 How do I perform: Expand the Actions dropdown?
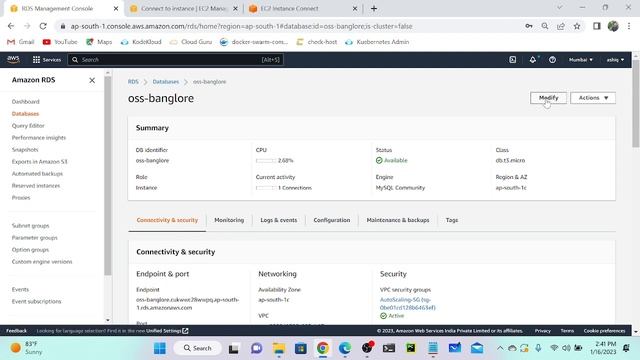(593, 98)
